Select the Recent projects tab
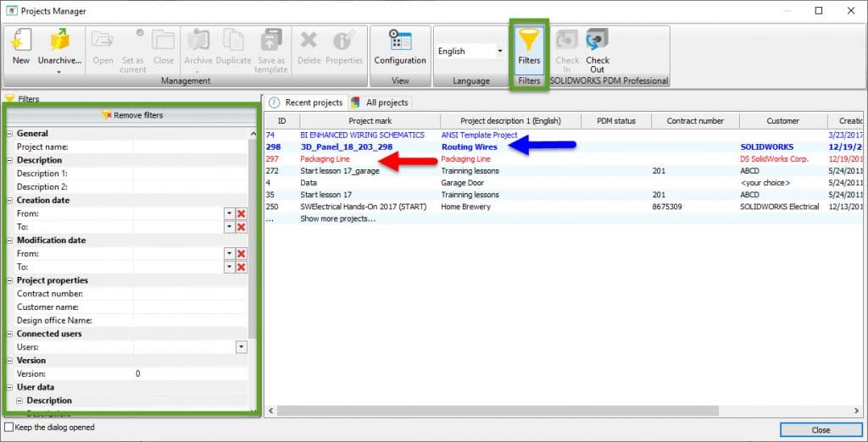868x442 pixels. (x=306, y=102)
